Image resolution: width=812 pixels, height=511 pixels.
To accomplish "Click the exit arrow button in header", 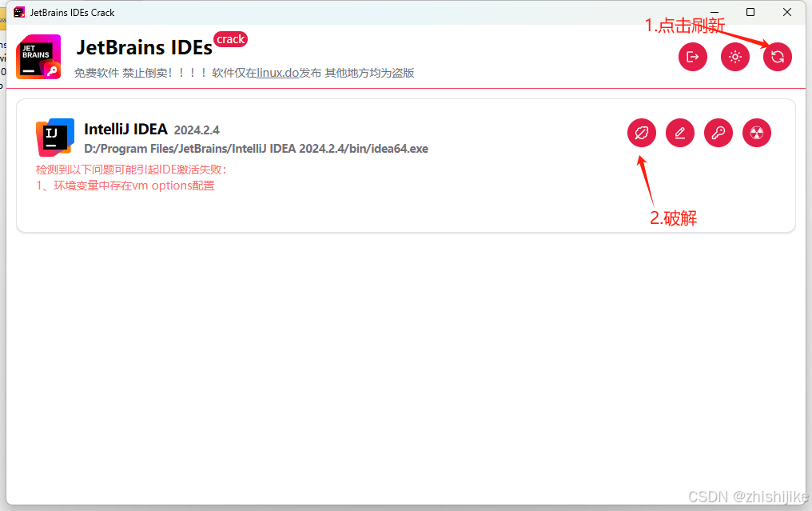I will [x=693, y=57].
